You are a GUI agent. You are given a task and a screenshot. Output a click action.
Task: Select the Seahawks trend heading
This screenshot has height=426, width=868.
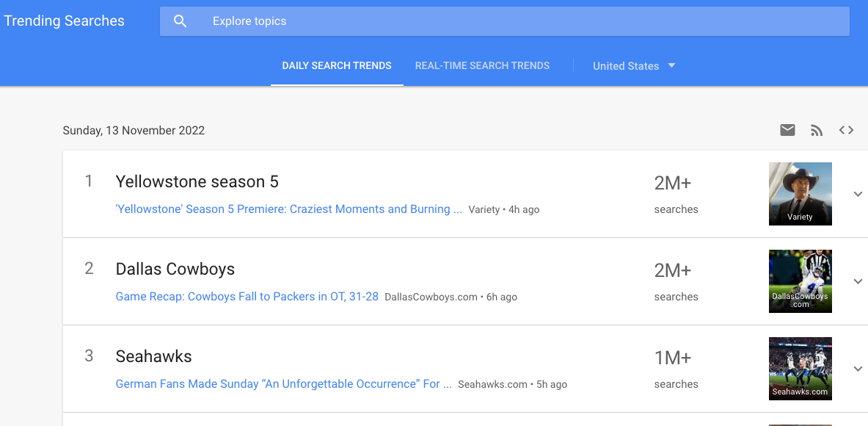(x=153, y=357)
